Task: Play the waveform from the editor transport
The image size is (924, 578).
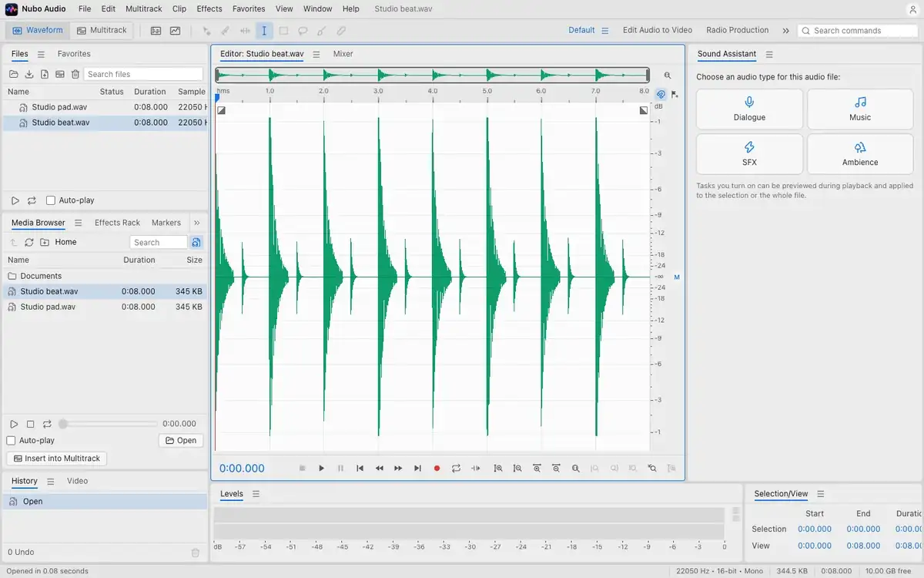Action: tap(321, 468)
